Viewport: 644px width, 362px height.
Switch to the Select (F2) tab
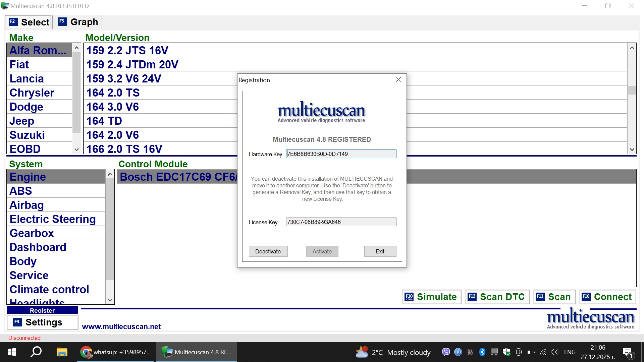(x=28, y=22)
